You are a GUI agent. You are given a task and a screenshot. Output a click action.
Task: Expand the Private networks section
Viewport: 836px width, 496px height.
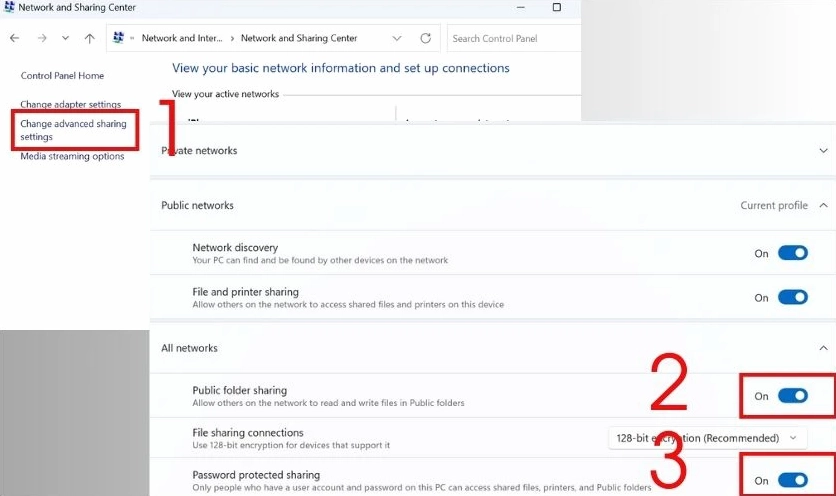pos(823,151)
